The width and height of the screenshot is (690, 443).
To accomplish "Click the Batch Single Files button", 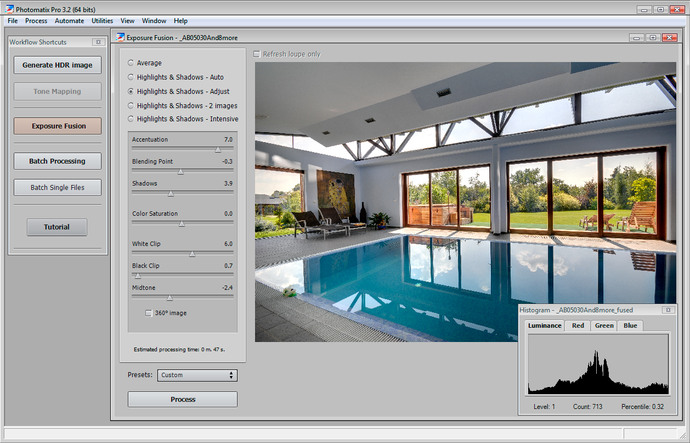I will coord(57,187).
